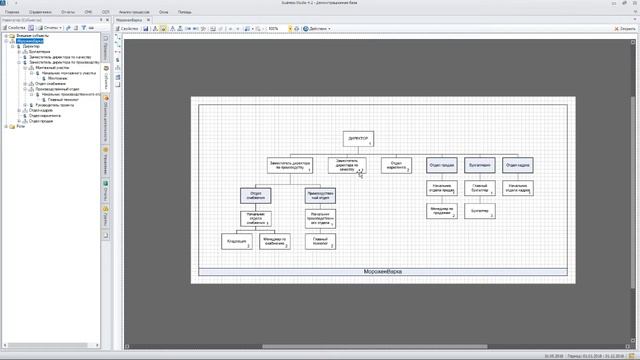Select the Отдел продаж diagram box
640x360 pixels.
(442, 165)
